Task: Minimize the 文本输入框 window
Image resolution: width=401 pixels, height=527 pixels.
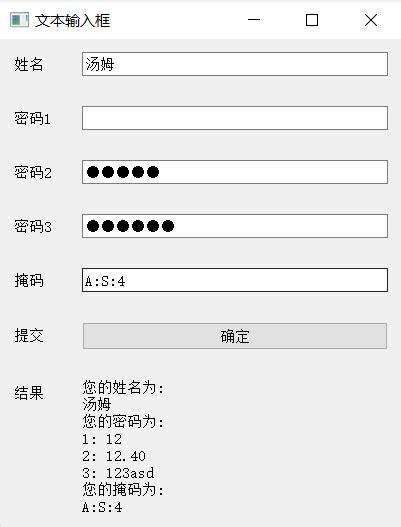Action: coord(254,20)
